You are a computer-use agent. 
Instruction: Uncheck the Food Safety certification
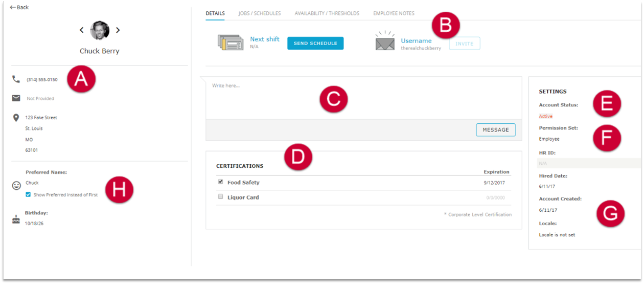coord(220,182)
